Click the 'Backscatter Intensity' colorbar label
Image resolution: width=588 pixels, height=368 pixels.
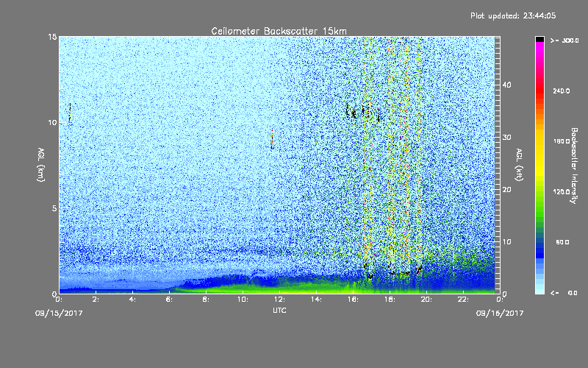point(574,166)
